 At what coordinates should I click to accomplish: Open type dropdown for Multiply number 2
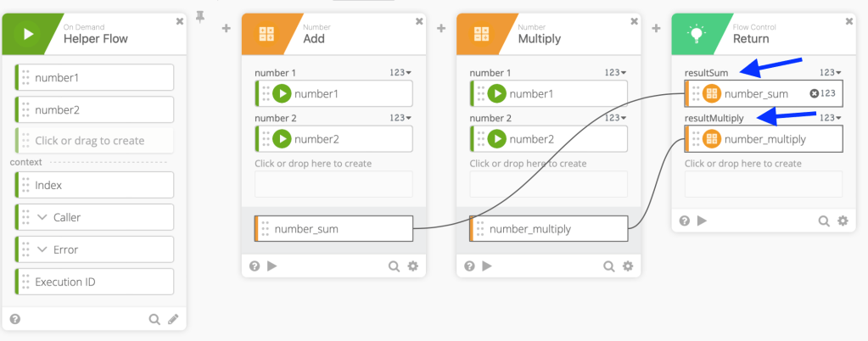[x=615, y=118]
